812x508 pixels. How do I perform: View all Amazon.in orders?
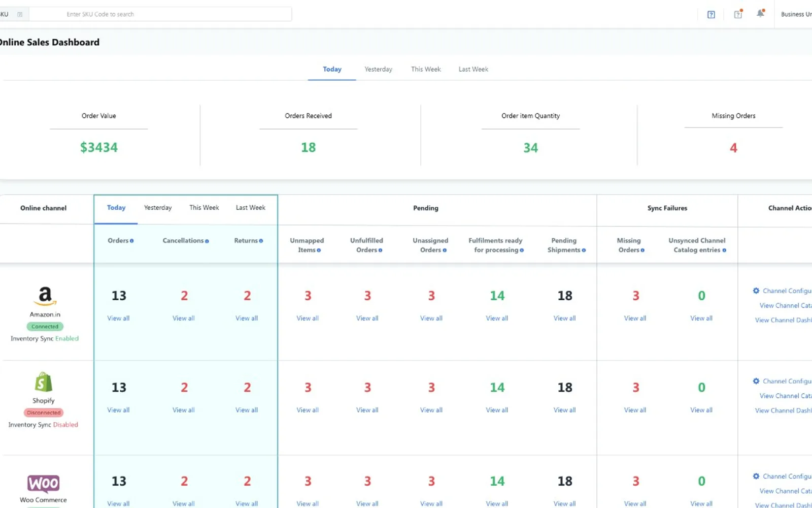click(x=118, y=318)
